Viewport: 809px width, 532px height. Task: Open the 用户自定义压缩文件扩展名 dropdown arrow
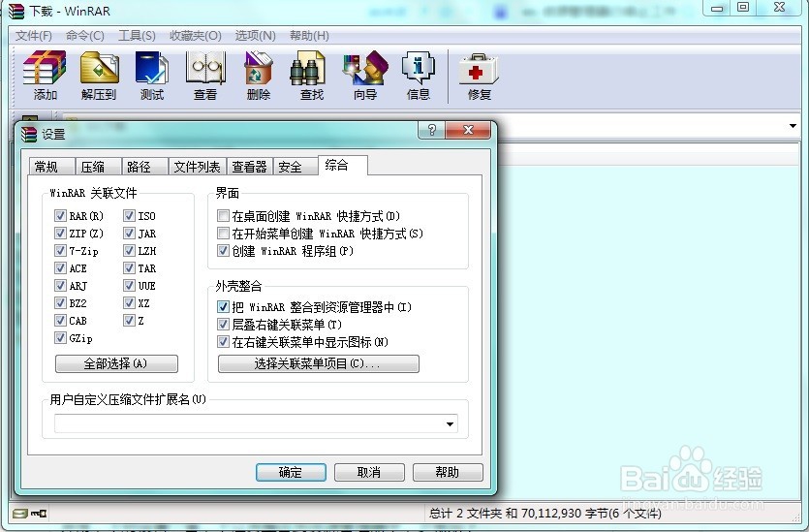point(450,424)
